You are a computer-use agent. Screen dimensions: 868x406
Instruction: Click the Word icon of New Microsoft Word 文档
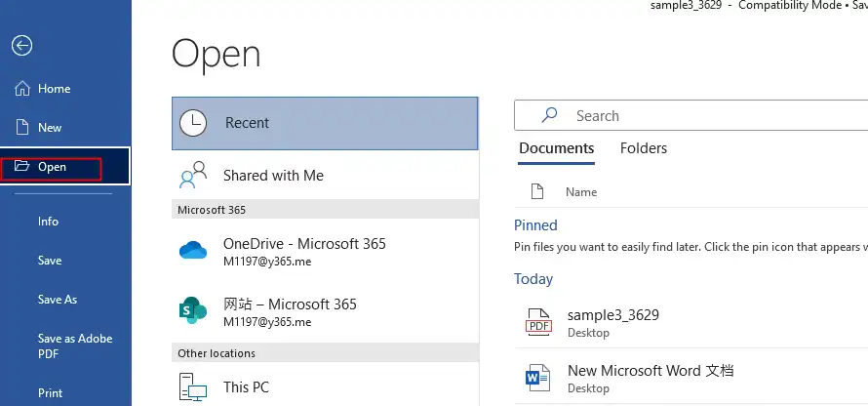538,378
